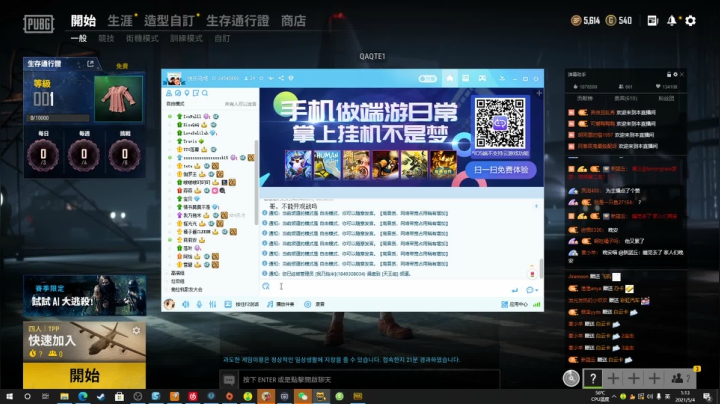The height and width of the screenshot is (404, 720).
Task: Select the 街機模式 sub-tab
Action: point(142,39)
